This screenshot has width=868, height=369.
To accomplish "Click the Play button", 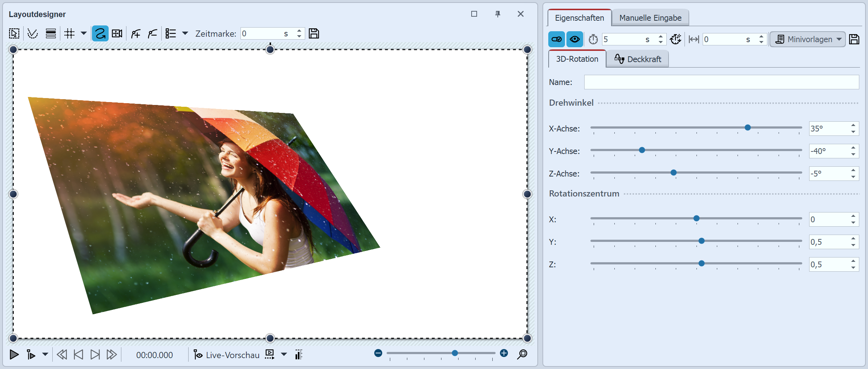I will [x=14, y=355].
